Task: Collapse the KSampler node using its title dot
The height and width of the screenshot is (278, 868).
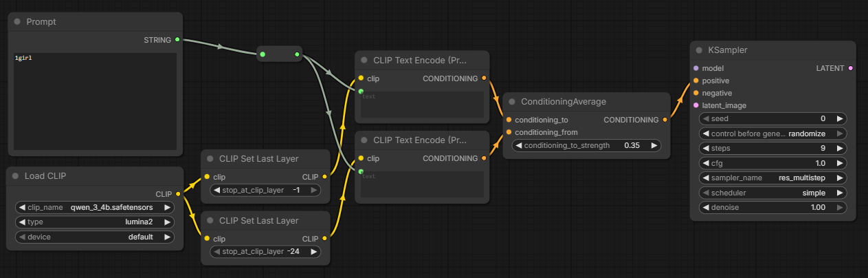Action: [x=699, y=50]
